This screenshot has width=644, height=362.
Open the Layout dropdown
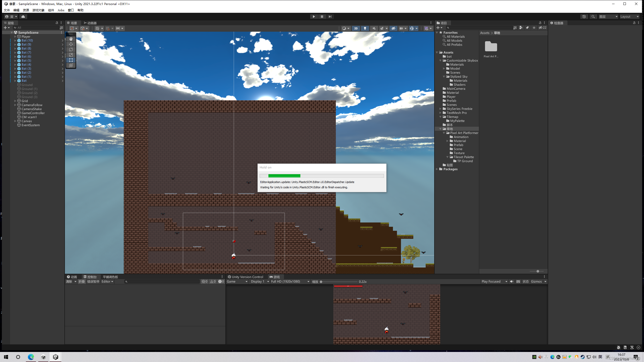tap(629, 17)
